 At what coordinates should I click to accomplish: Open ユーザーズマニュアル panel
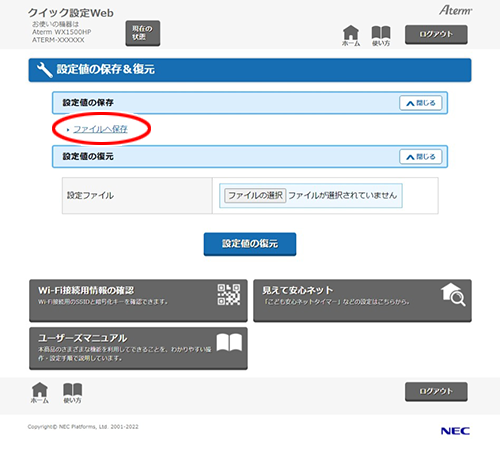(x=138, y=348)
